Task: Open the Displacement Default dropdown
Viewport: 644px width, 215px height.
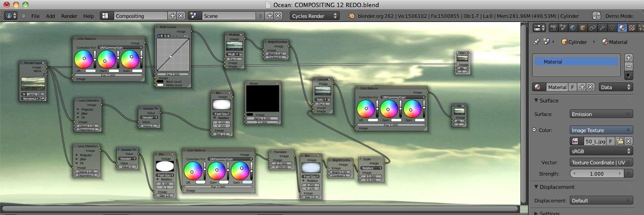Action: [x=601, y=201]
